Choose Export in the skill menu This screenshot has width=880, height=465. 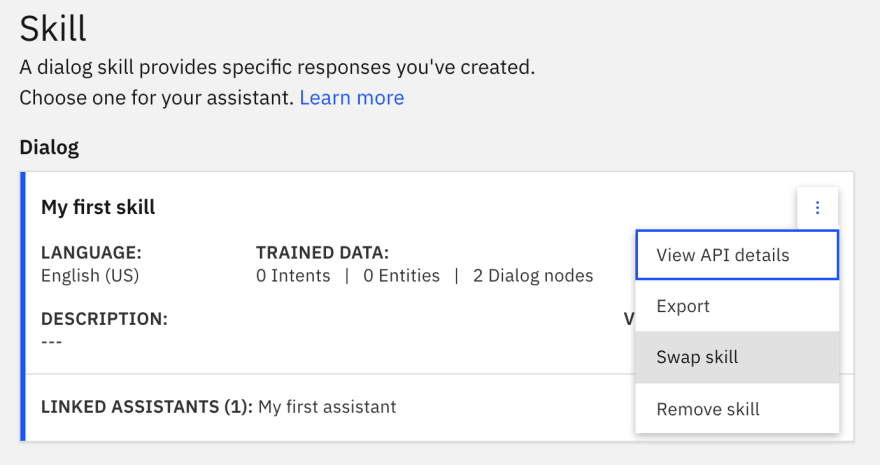[737, 306]
